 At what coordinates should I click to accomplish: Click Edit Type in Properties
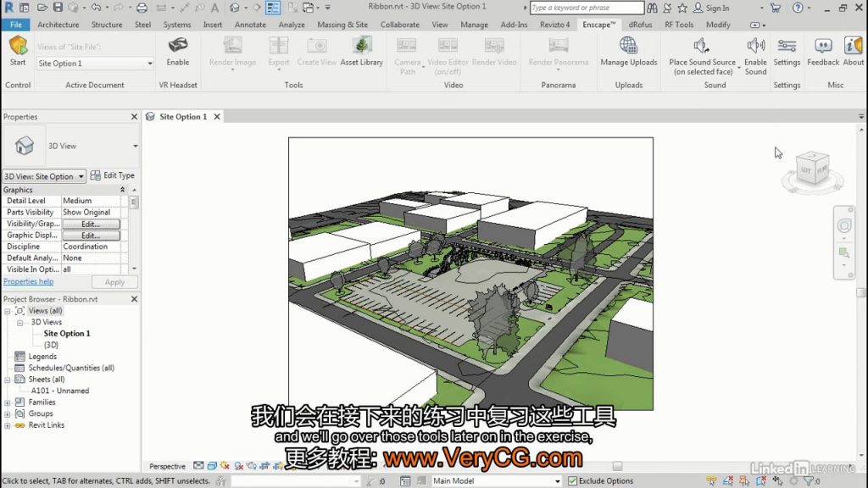pyautogui.click(x=113, y=175)
